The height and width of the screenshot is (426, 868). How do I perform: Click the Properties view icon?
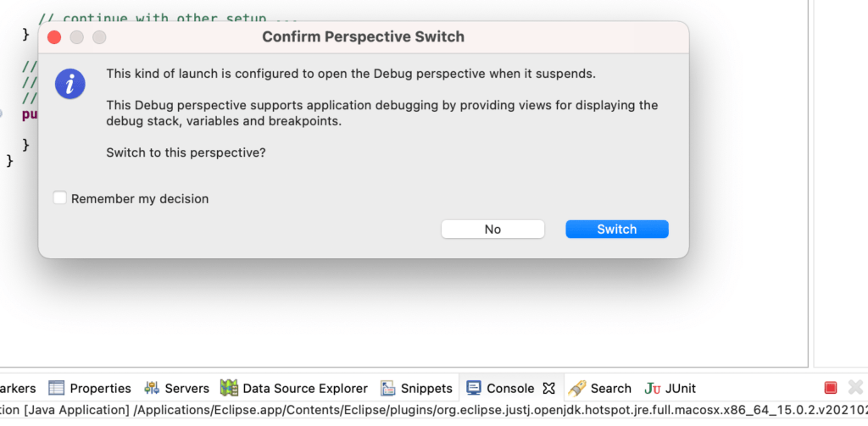click(x=57, y=388)
